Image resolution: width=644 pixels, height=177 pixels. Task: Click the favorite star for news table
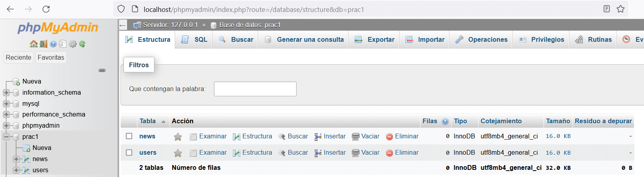[x=178, y=137]
